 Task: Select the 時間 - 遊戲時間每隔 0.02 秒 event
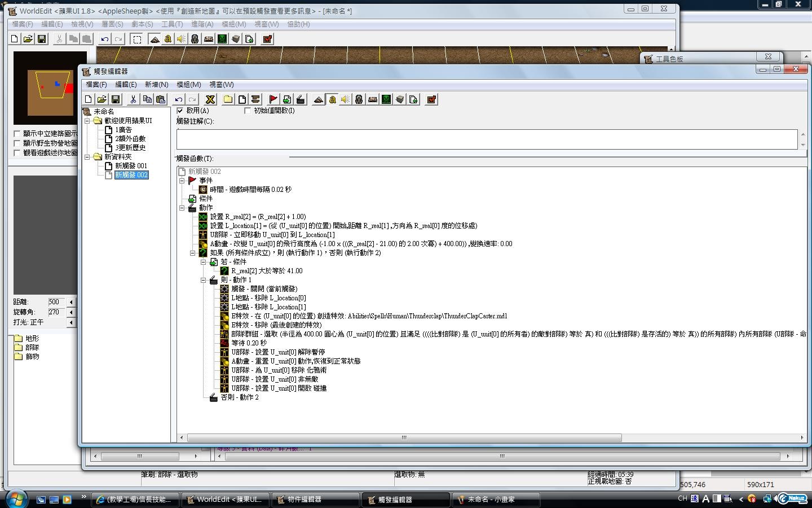pyautogui.click(x=250, y=190)
